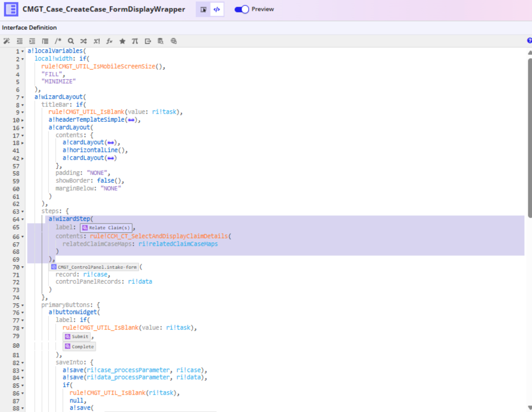Viewport: 532px width, 412px height.
Task: Click the comment toggle /* icon
Action: [x=58, y=41]
